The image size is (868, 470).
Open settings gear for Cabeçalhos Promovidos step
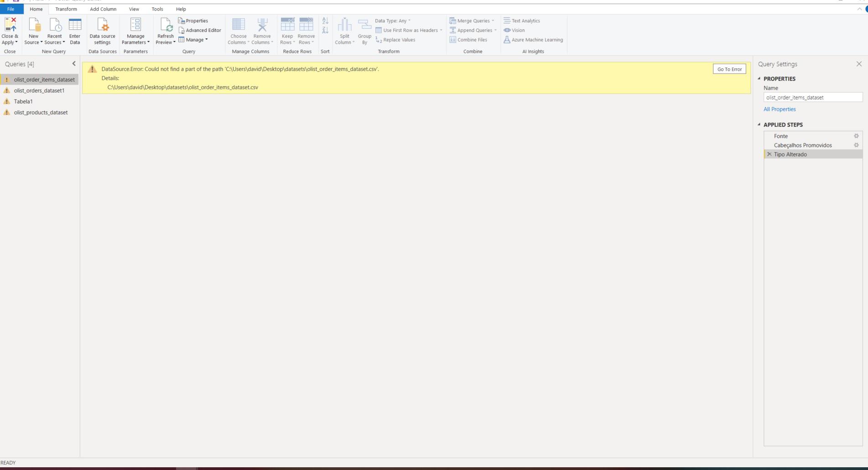[x=856, y=145]
